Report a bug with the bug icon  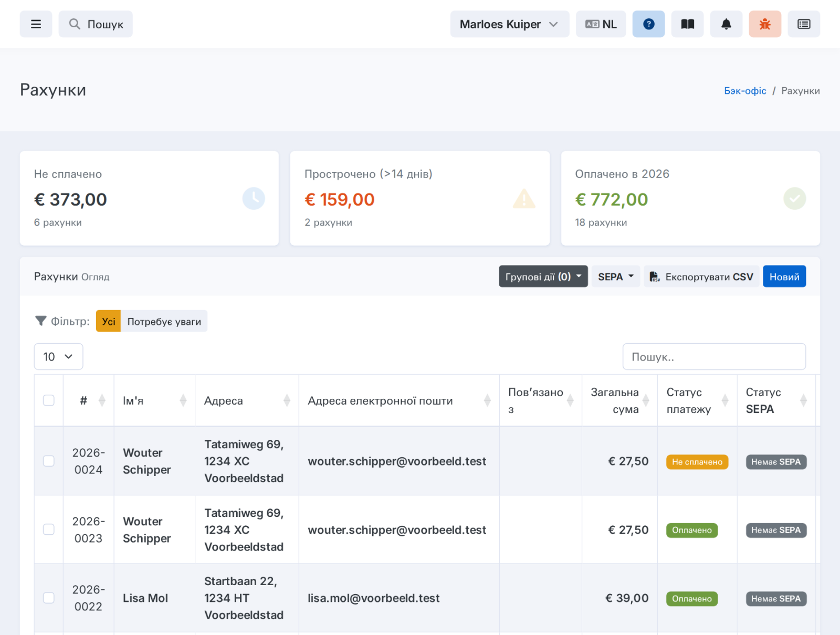[x=765, y=24]
